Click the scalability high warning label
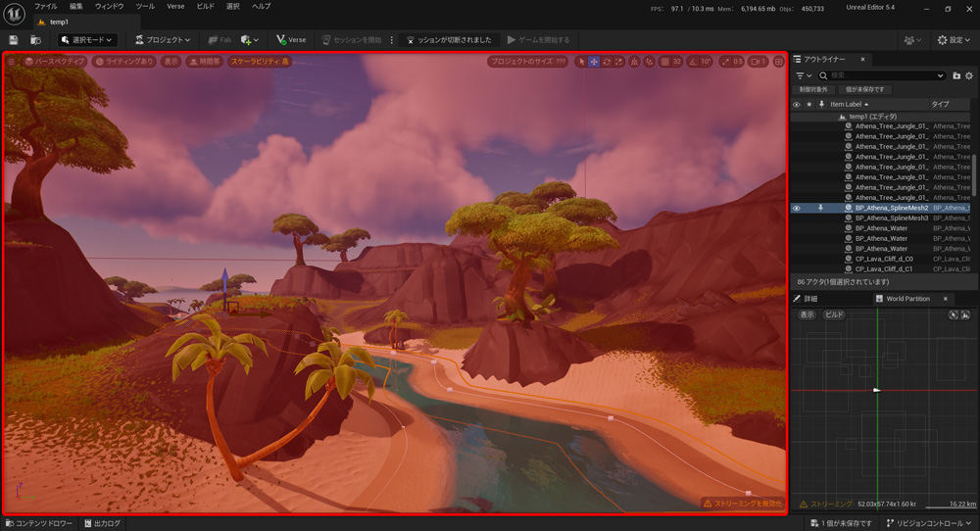The height and width of the screenshot is (531, 980). coord(260,62)
